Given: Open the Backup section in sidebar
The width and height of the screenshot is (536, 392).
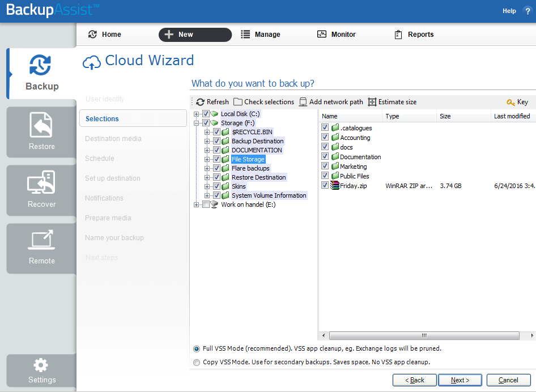Looking at the screenshot, I should click(x=41, y=74).
